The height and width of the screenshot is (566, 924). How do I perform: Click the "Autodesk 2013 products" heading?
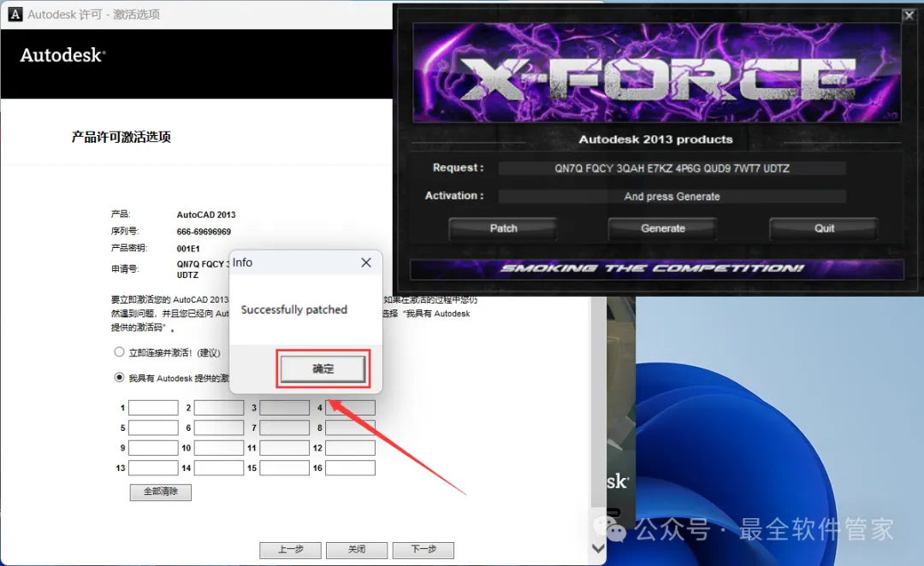(x=655, y=139)
